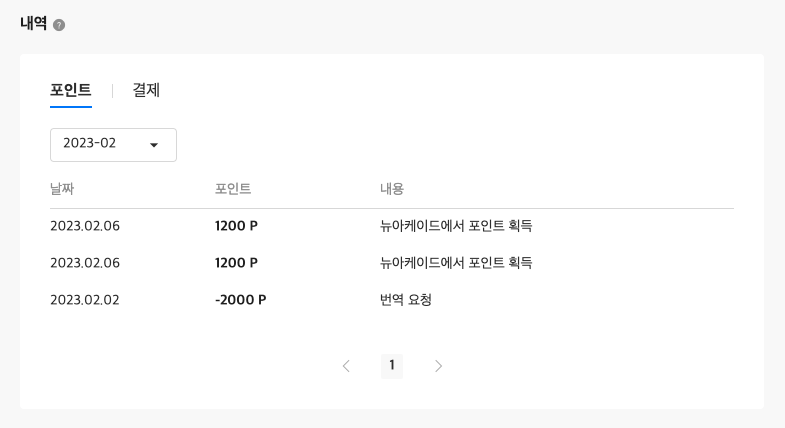Screen dimensions: 785x428
Task: Select the first 2023.02.06 date entry
Action: pos(85,226)
